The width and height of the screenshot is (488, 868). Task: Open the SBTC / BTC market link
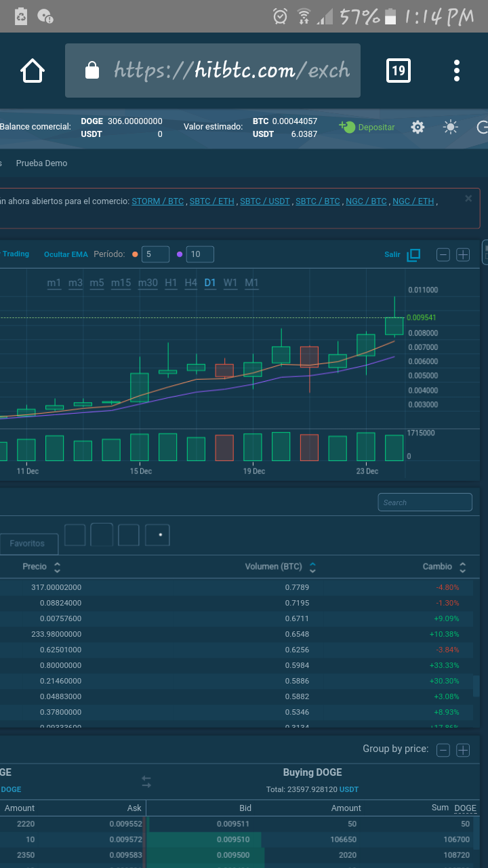(x=318, y=201)
